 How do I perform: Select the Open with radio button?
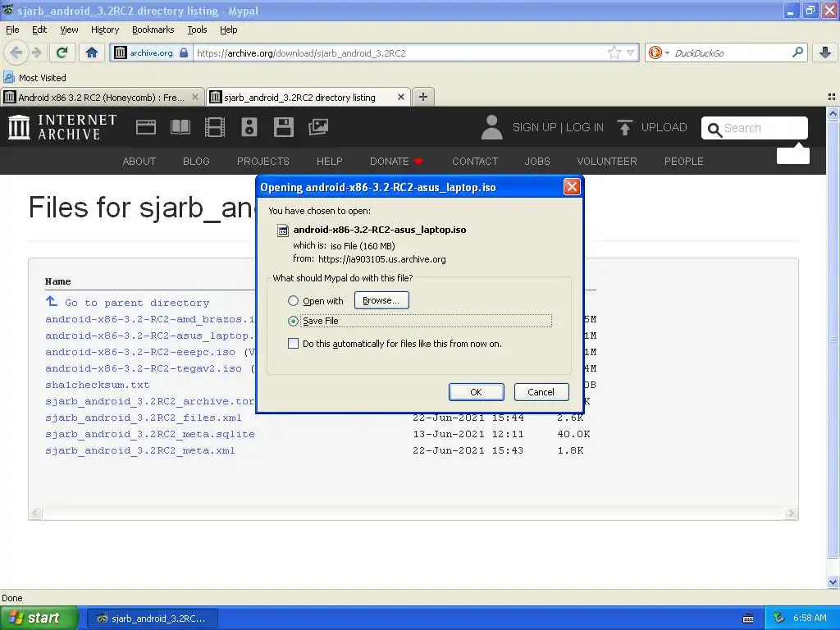pos(293,300)
